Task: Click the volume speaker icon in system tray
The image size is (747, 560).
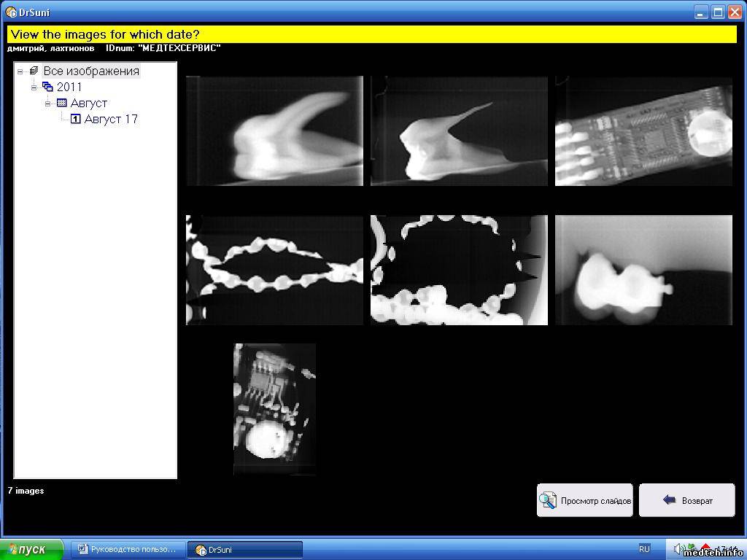Action: coord(679,549)
